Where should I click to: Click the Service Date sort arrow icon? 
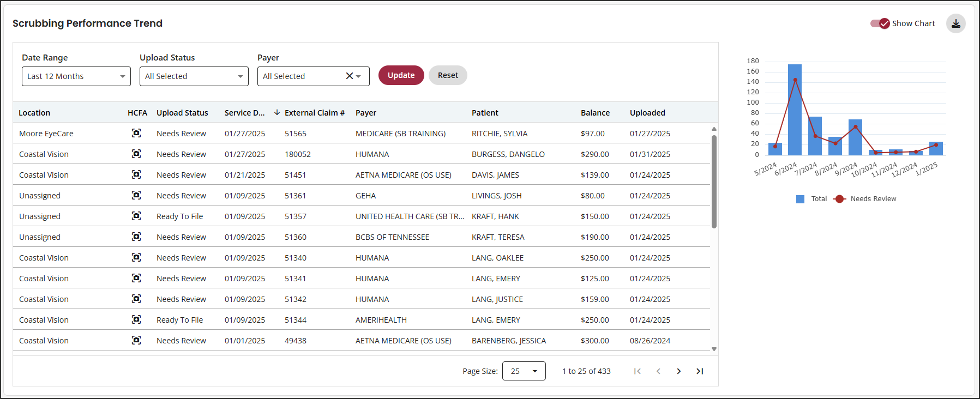click(x=276, y=112)
